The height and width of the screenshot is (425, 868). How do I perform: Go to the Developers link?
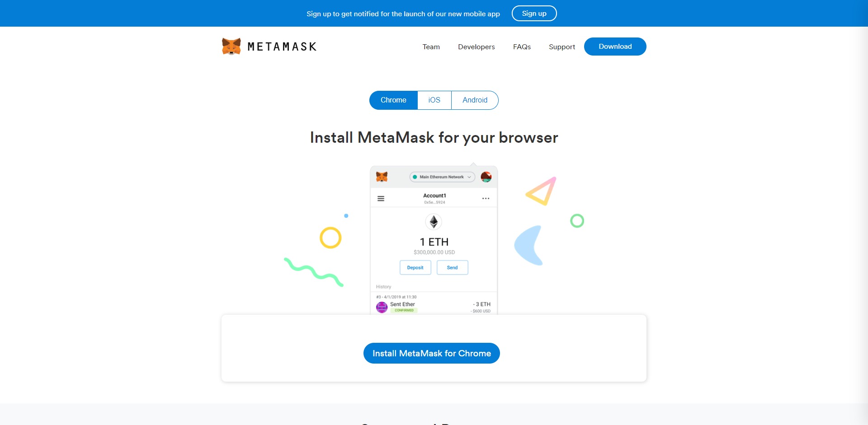pos(476,47)
